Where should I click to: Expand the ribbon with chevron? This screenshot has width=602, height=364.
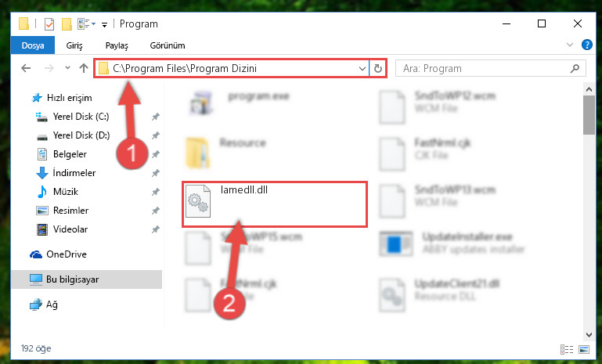tap(570, 45)
